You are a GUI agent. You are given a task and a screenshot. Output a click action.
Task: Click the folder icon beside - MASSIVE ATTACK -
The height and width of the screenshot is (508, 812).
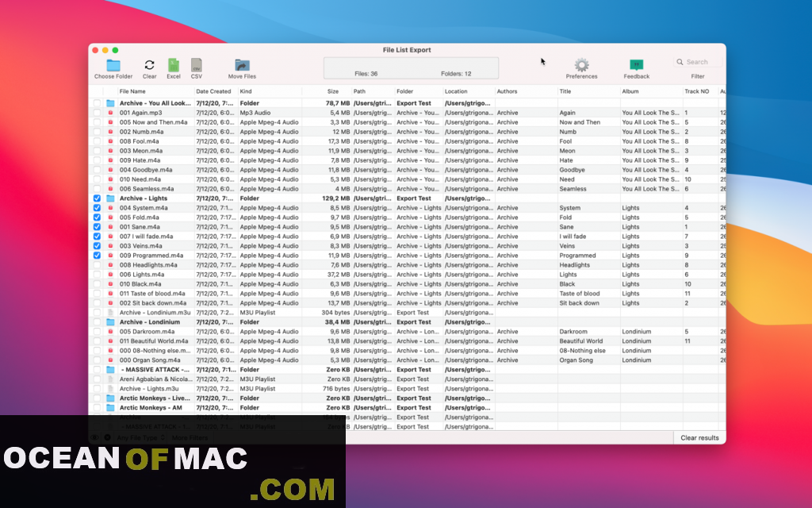point(110,370)
